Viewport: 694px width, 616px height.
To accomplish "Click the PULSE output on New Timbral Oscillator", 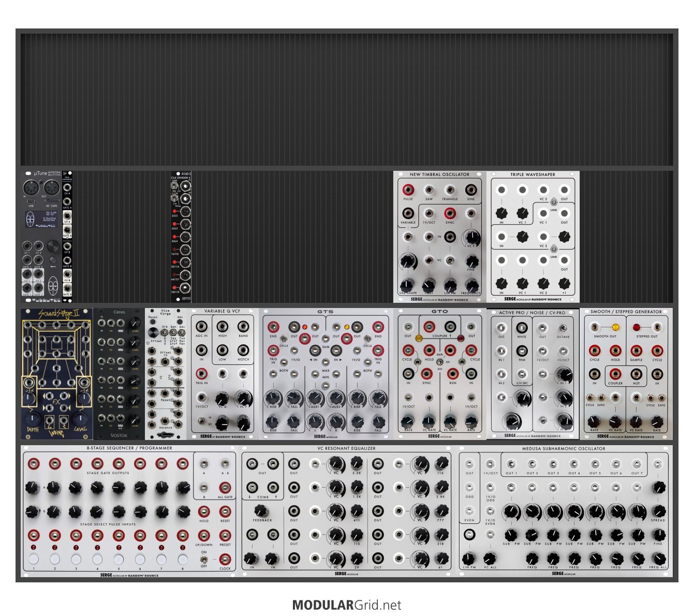I will tap(408, 189).
